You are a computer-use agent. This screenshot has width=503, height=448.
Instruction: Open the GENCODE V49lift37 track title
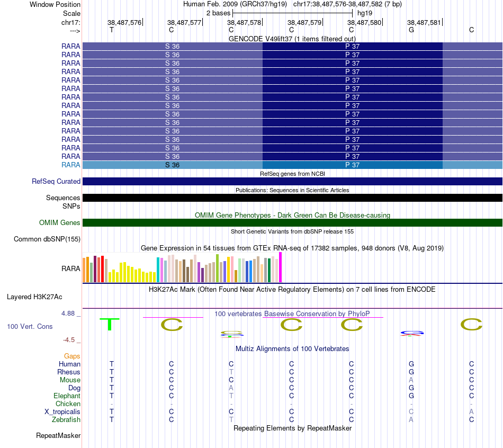coord(292,39)
